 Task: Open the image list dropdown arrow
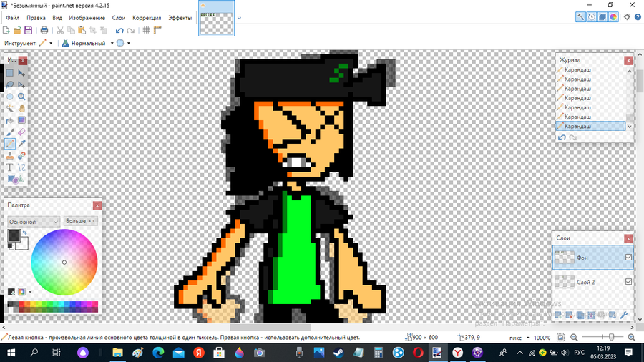tap(239, 18)
